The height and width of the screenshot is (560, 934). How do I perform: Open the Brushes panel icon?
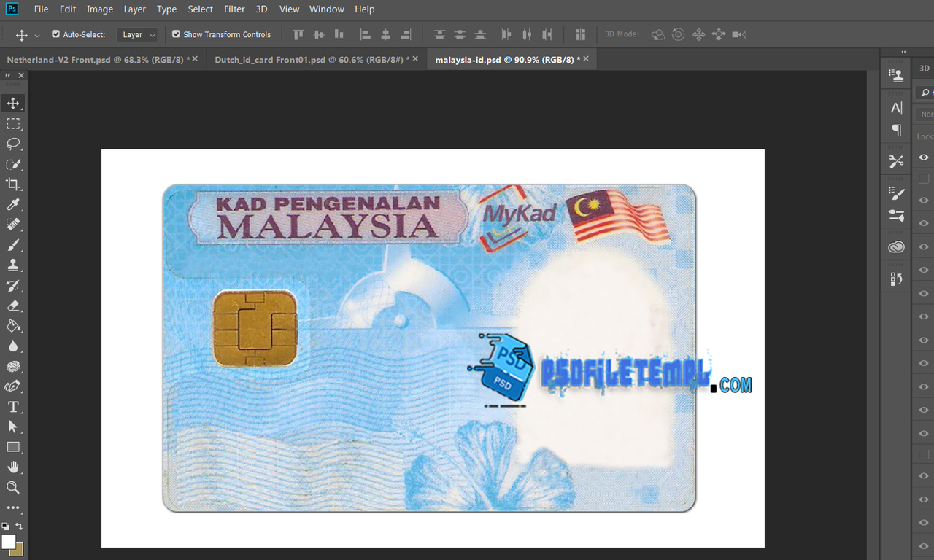pyautogui.click(x=896, y=215)
